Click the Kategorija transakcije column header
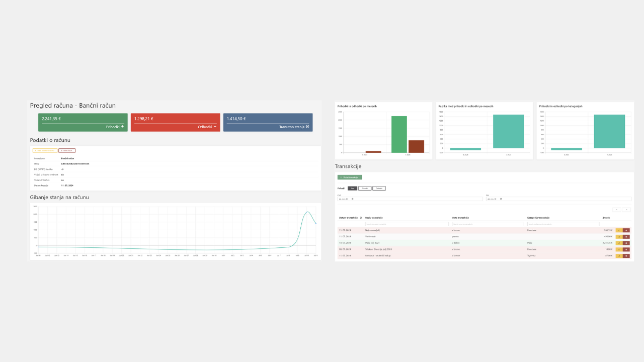The width and height of the screenshot is (644, 362). (538, 218)
